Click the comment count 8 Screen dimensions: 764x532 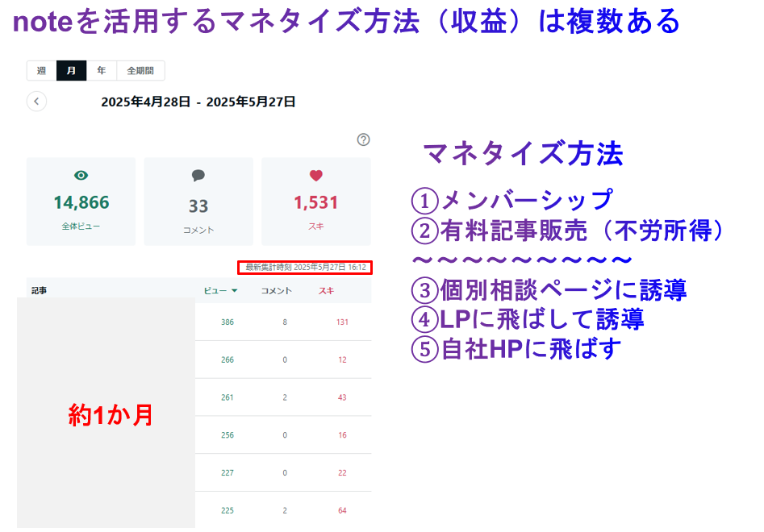tap(285, 322)
